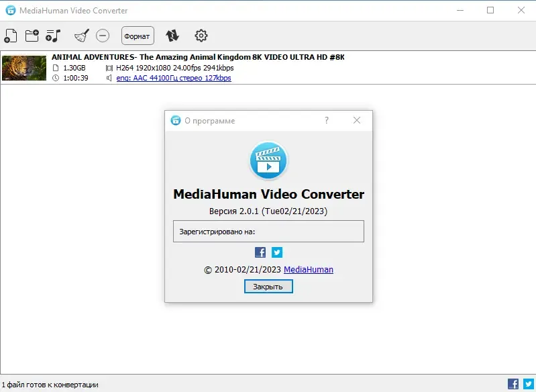Click the 1.30GB file size text
The height and width of the screenshot is (392, 536).
coord(74,68)
